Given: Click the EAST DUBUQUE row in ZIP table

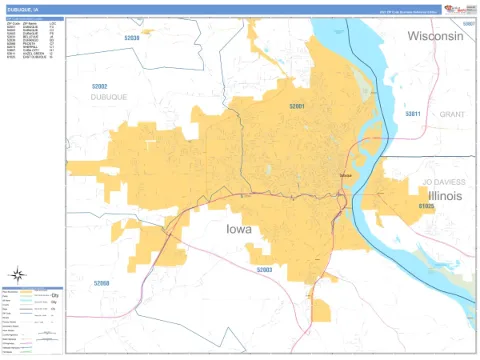Looking at the screenshot, I should (x=30, y=57).
